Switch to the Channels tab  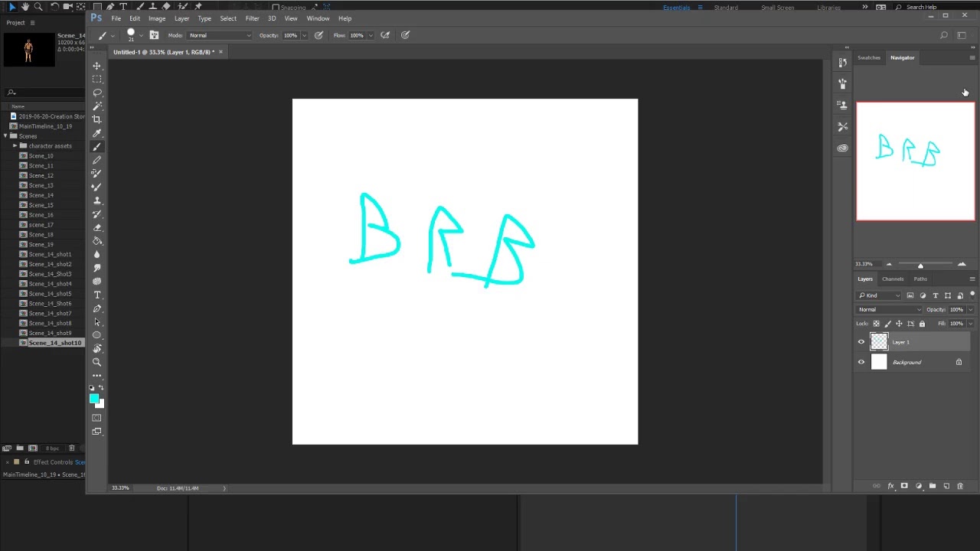click(893, 279)
